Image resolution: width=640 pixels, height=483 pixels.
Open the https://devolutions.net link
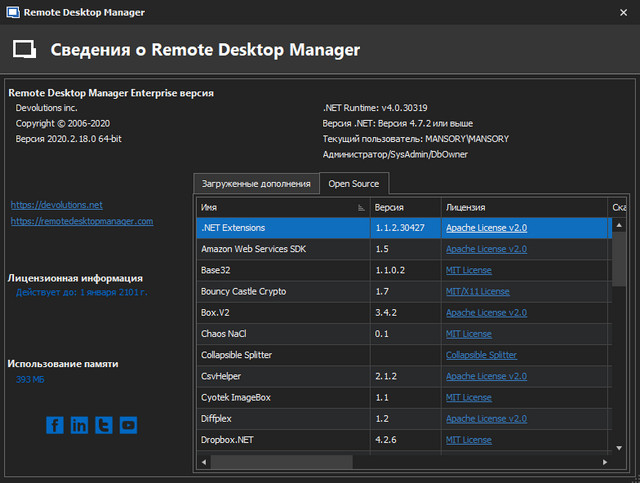pos(56,204)
